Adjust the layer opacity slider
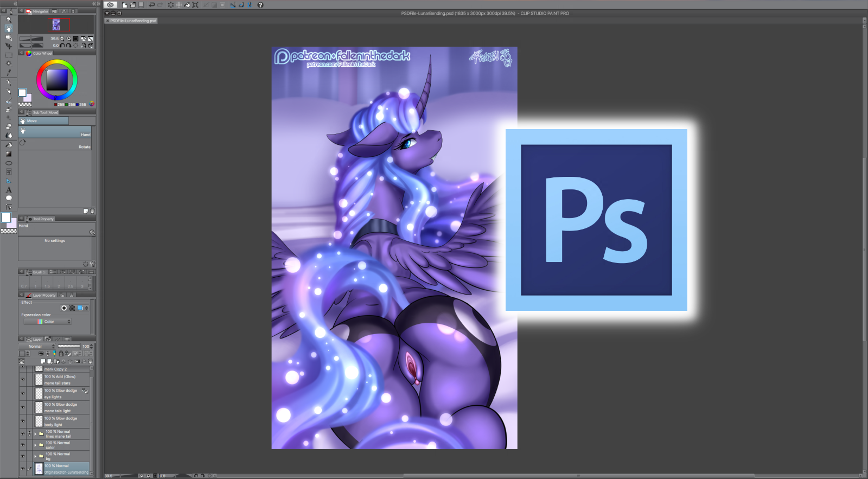This screenshot has width=868, height=479. coord(69,346)
